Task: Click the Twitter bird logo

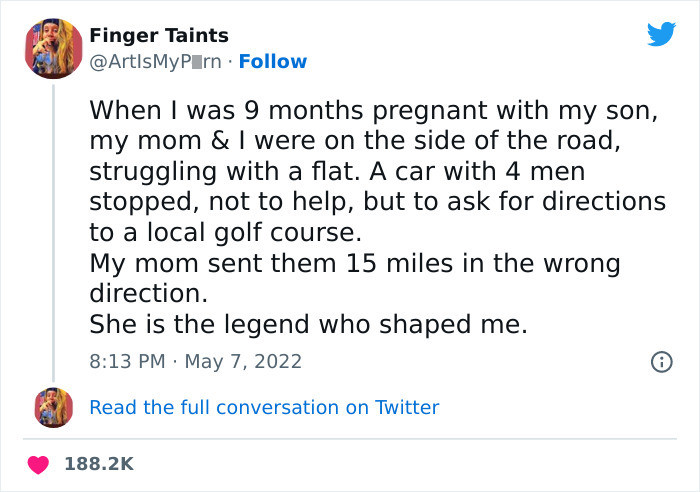Action: coord(661,35)
